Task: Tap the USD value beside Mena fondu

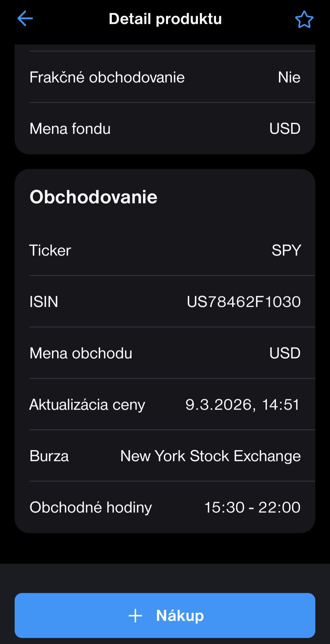Action: (x=284, y=128)
